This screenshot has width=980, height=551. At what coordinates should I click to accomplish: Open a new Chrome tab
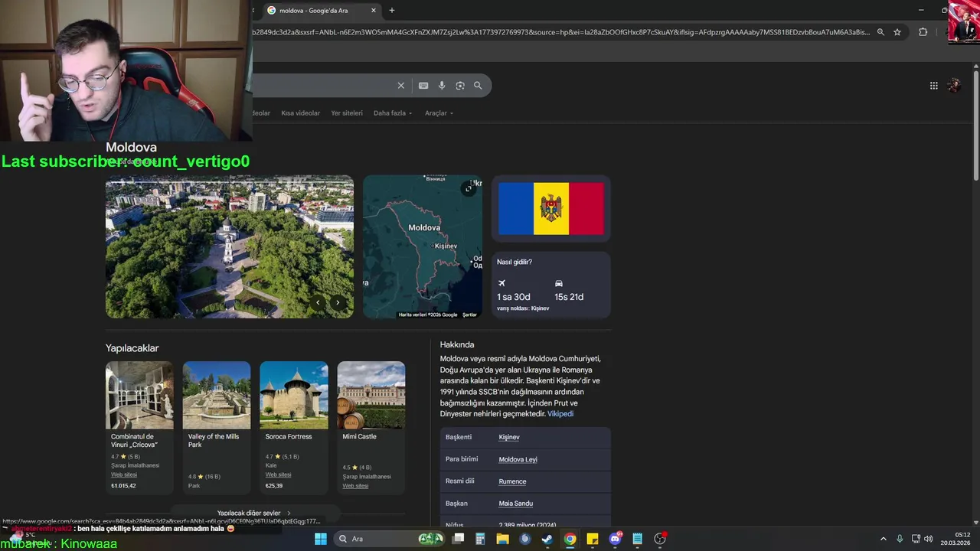392,11
